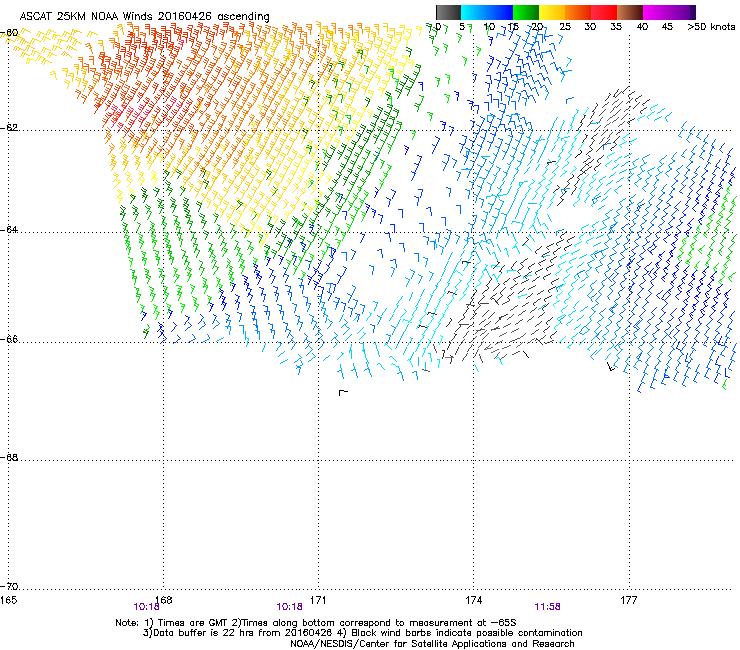Select the '-66' latitude axis label
740x650 pixels.
click(9, 340)
